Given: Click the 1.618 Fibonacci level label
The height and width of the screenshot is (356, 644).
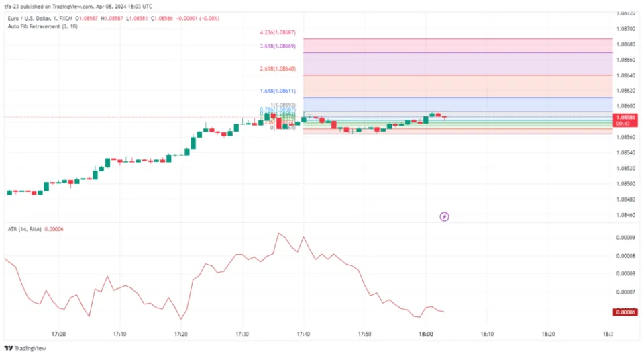Looking at the screenshot, I should pos(278,91).
